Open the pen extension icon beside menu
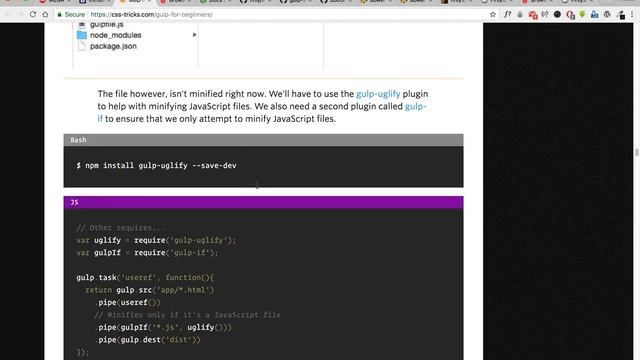The height and width of the screenshot is (360, 640). [x=621, y=15]
